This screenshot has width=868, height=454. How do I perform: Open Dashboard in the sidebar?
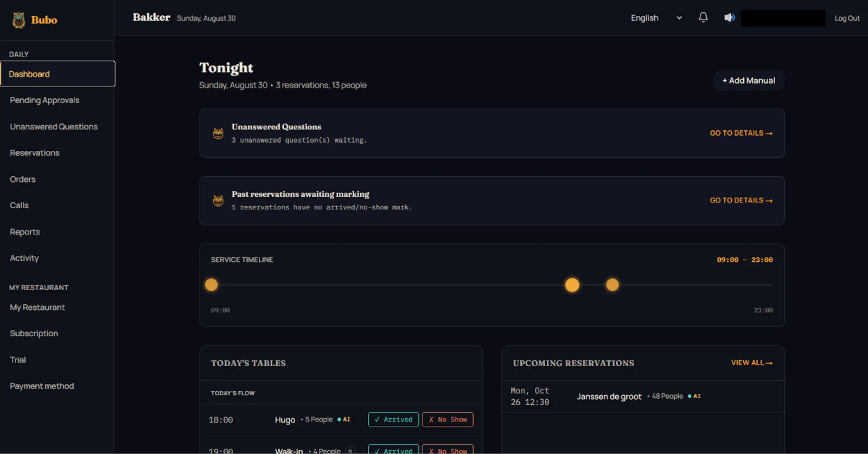(x=58, y=74)
